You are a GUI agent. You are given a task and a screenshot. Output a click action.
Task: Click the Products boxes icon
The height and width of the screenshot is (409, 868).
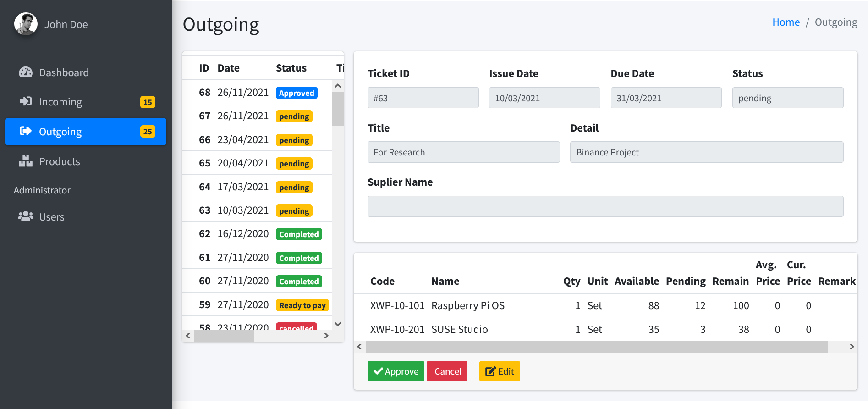click(x=26, y=161)
